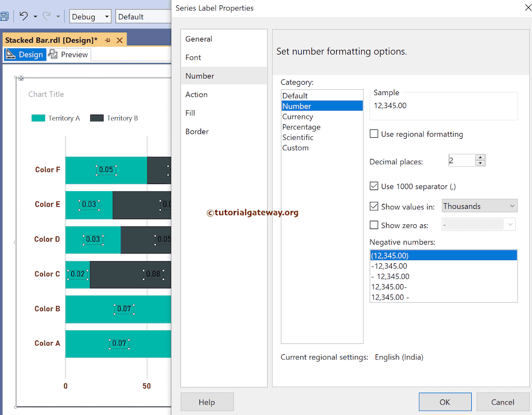This screenshot has height=415, width=532.
Task: Close the Stacked Bar.rdl document tab
Action: 120,39
